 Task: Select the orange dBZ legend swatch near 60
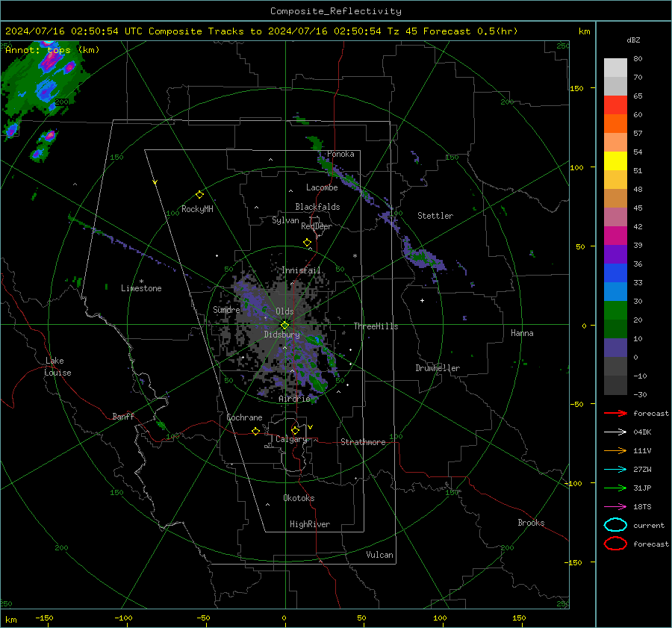(615, 124)
